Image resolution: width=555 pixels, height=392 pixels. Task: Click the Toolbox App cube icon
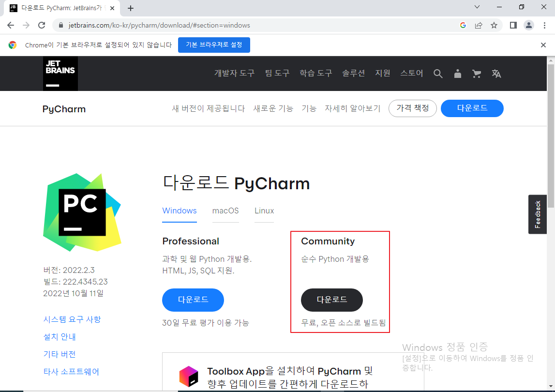click(x=189, y=377)
